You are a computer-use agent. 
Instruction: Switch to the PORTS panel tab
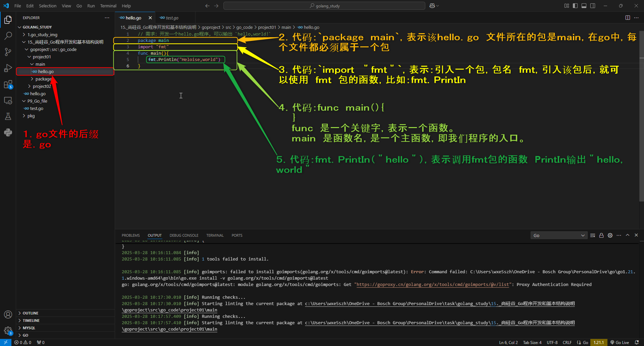click(237, 235)
